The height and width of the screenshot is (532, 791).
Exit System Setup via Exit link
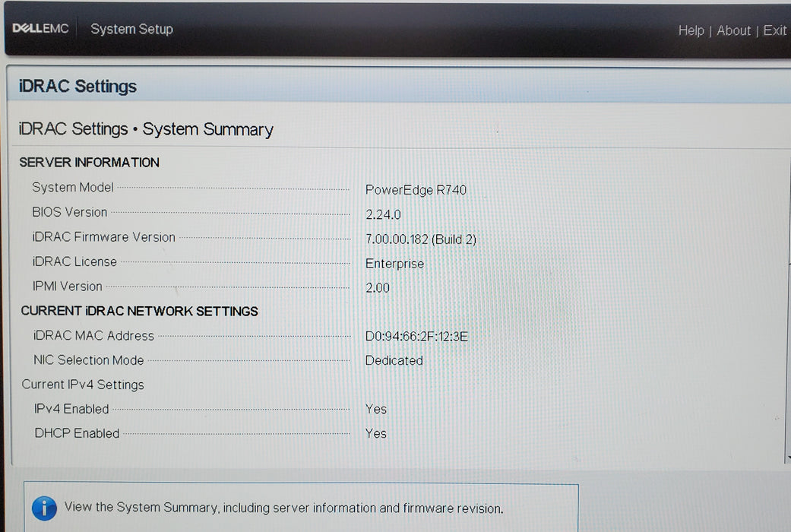point(774,30)
